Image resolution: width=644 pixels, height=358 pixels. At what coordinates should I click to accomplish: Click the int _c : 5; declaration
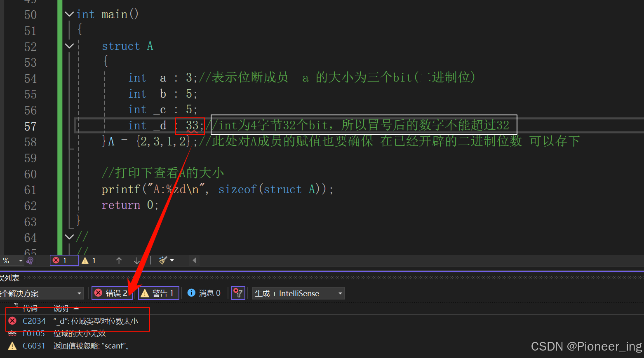pos(163,109)
